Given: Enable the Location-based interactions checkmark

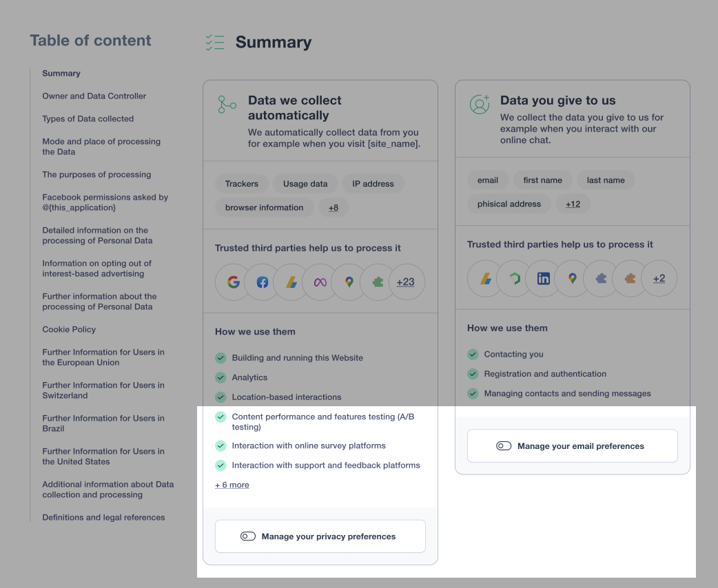Looking at the screenshot, I should (220, 397).
